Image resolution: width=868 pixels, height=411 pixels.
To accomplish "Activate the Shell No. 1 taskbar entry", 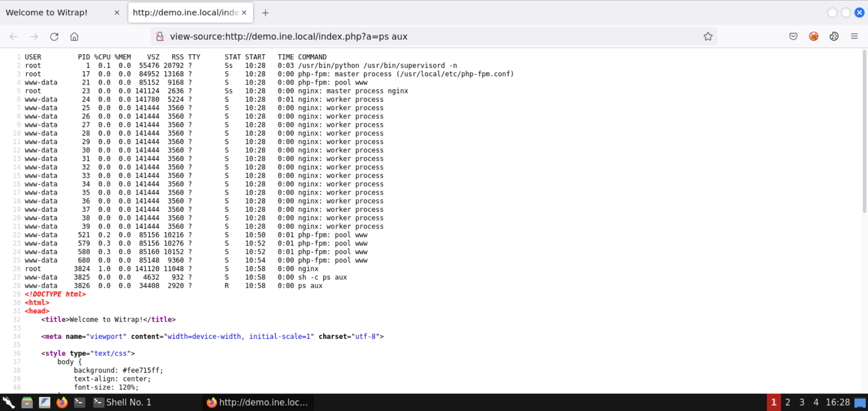I will tap(129, 402).
